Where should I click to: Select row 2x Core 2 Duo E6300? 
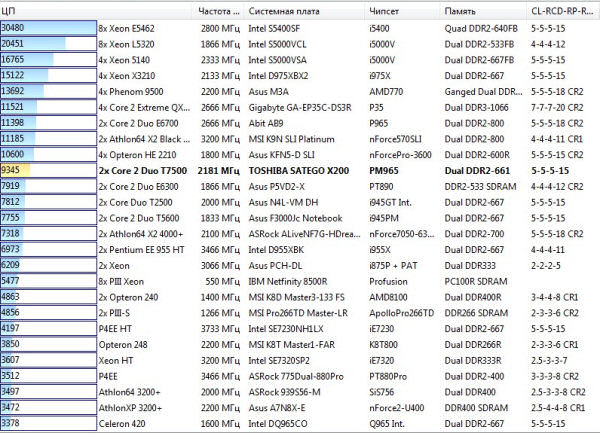(x=300, y=186)
